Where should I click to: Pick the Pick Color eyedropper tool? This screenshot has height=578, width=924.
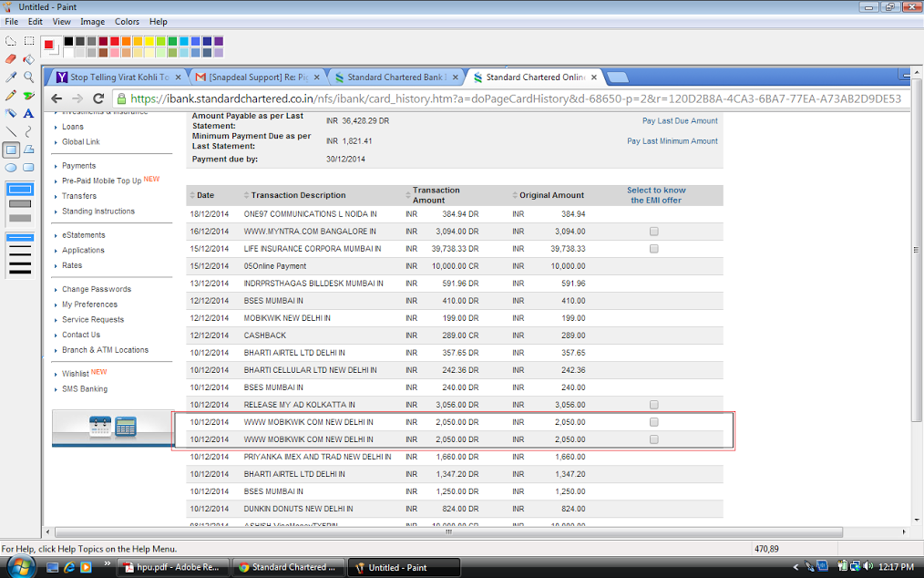point(11,77)
